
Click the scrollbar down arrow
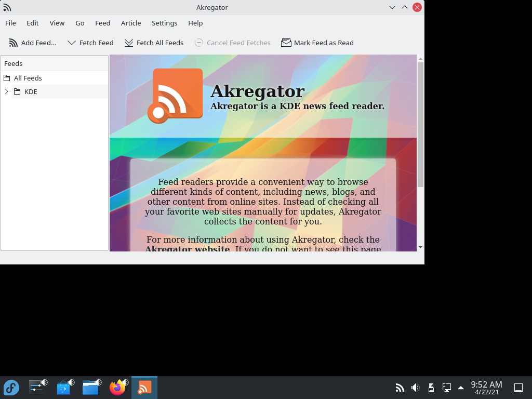coord(420,247)
